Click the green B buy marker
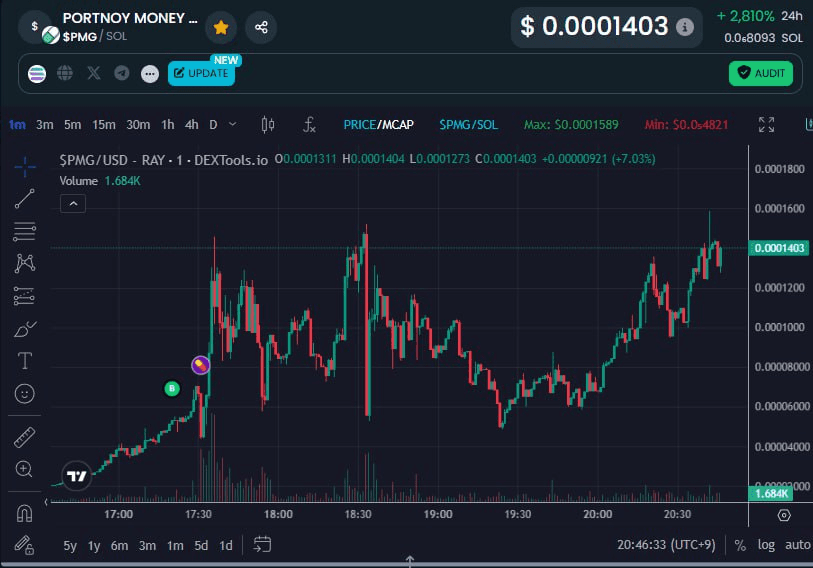The height and width of the screenshot is (568, 813). (x=172, y=389)
